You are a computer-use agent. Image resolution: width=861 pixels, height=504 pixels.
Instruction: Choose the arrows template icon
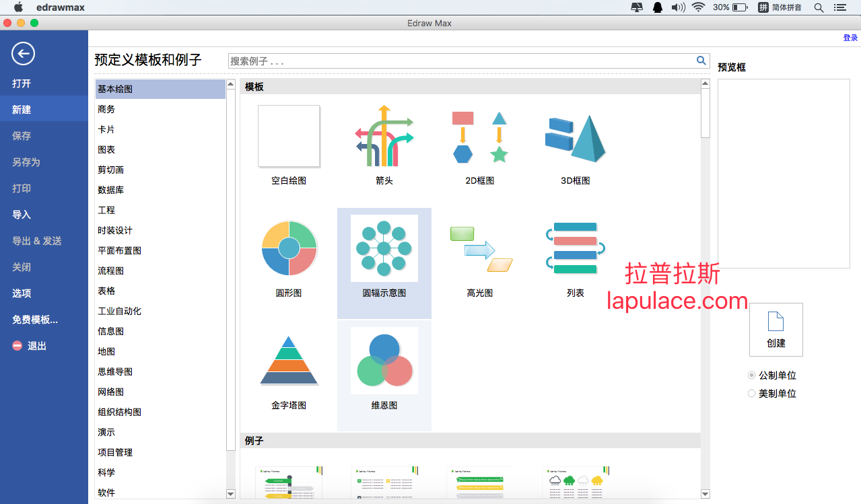(384, 136)
